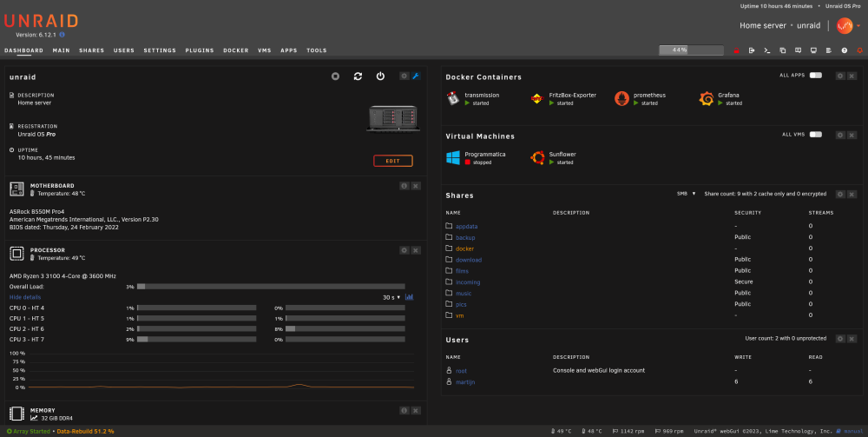Click Data-Rebuild 51.2 % status text
Image resolution: width=868 pixels, height=437 pixels.
tap(85, 432)
